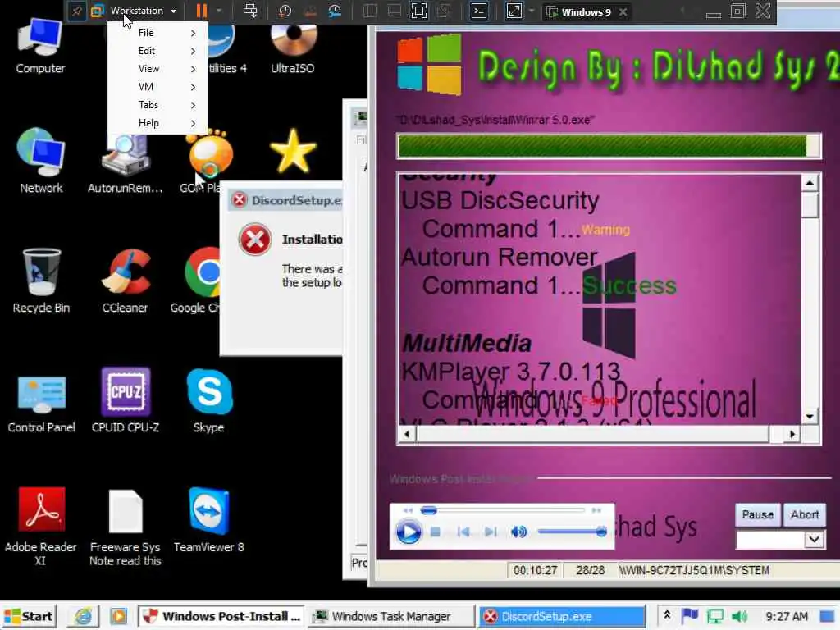Click the Pause button in installer

click(757, 515)
